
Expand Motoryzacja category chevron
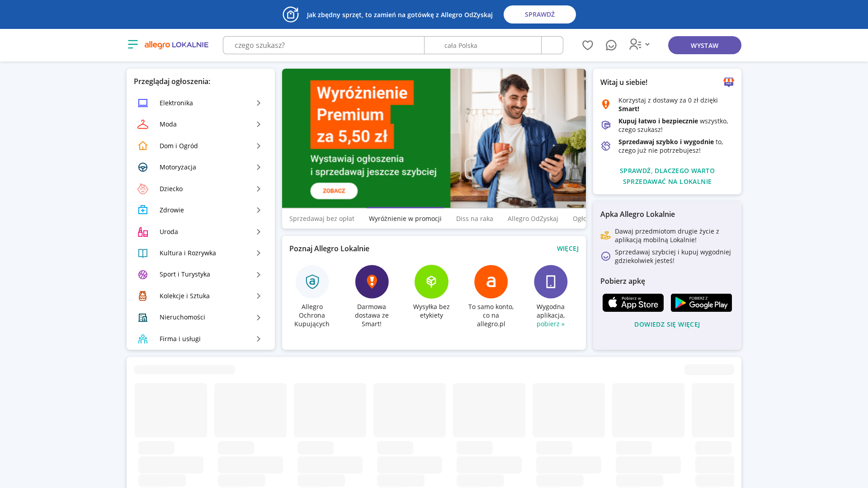tap(259, 167)
